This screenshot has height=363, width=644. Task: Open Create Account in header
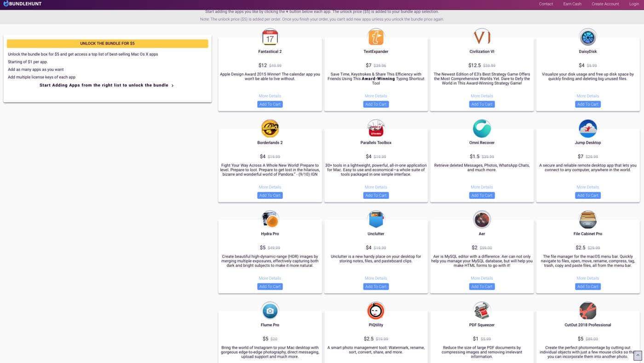[605, 4]
